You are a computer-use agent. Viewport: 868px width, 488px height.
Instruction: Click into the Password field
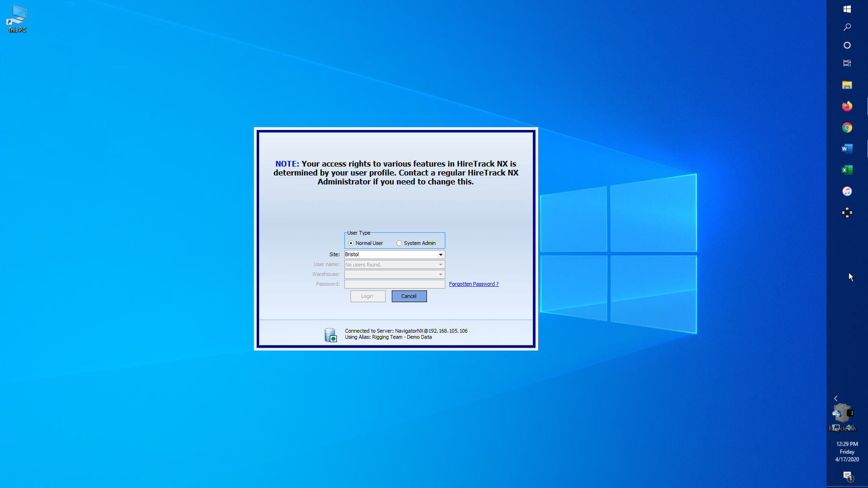coord(395,284)
